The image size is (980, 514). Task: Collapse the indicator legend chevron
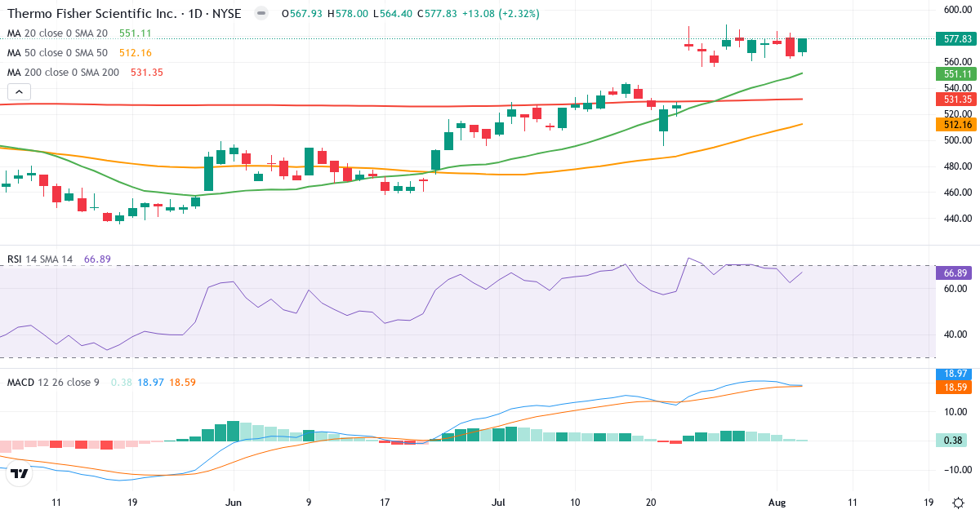tap(19, 92)
